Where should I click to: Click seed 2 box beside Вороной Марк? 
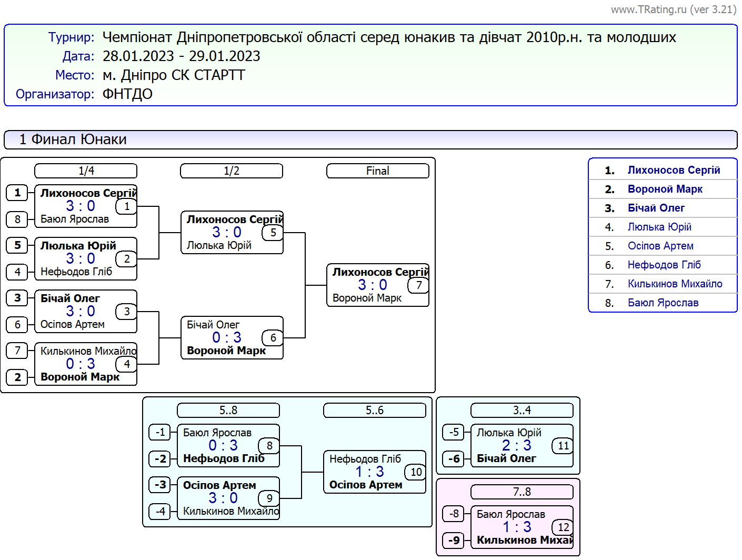(x=17, y=377)
